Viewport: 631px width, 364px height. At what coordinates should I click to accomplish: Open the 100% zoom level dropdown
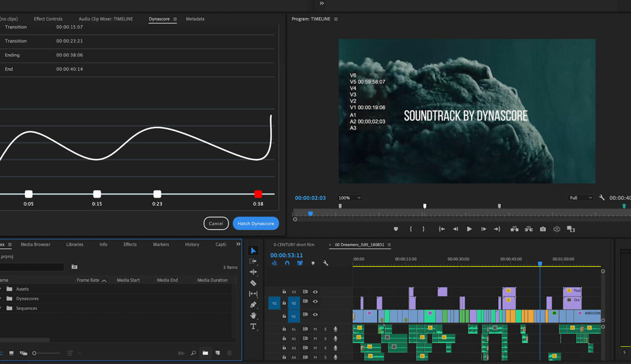tap(350, 198)
